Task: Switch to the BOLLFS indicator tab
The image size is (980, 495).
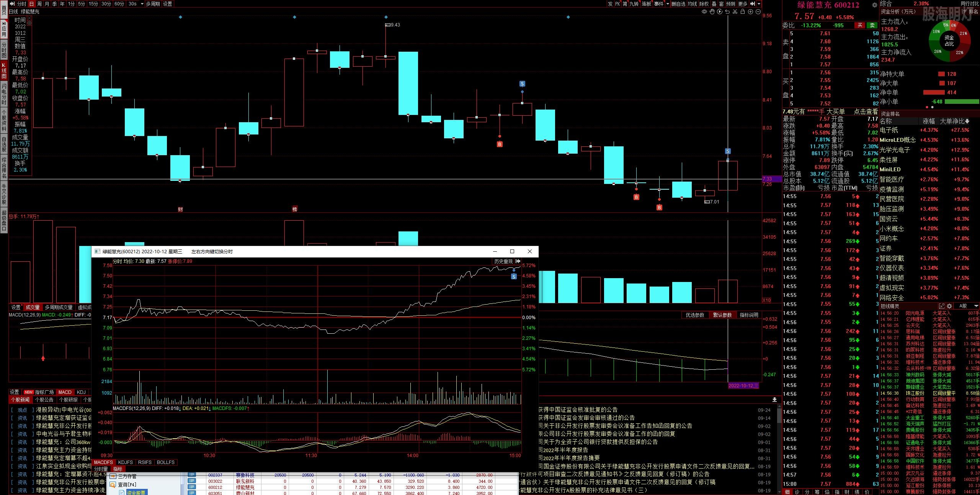Action: 166,462
